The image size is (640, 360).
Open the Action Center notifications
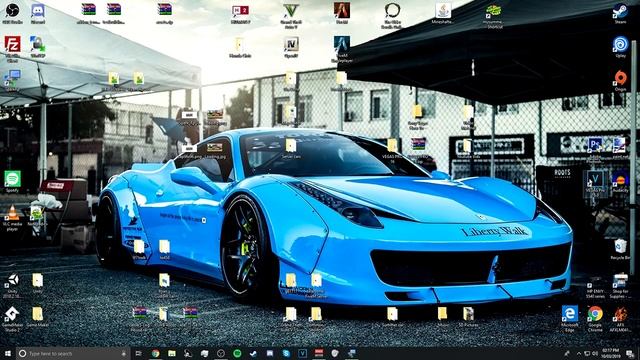631,353
